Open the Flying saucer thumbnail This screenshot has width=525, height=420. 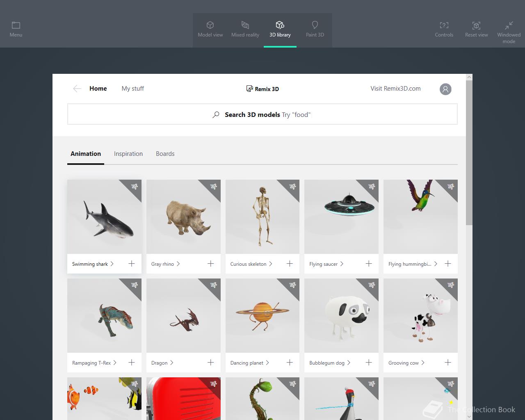click(x=341, y=217)
